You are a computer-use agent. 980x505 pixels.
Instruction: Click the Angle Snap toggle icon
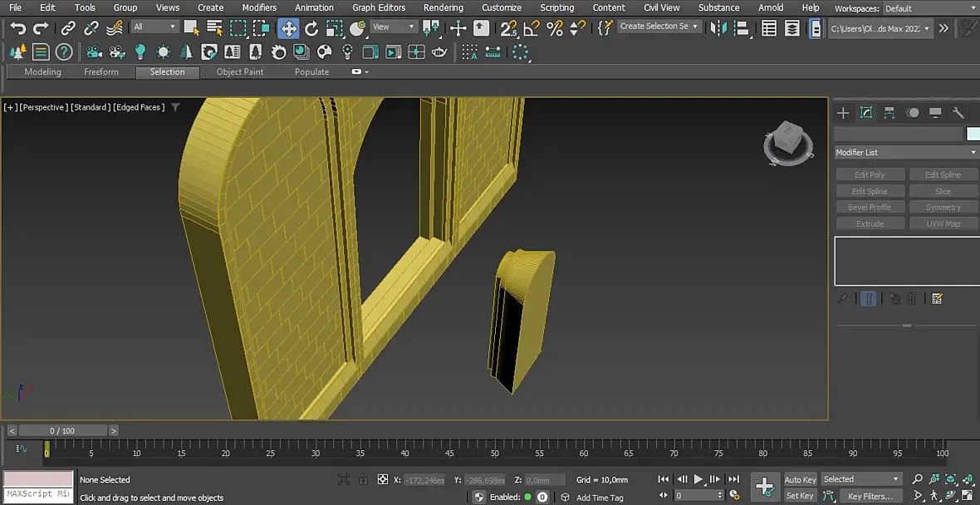click(532, 28)
